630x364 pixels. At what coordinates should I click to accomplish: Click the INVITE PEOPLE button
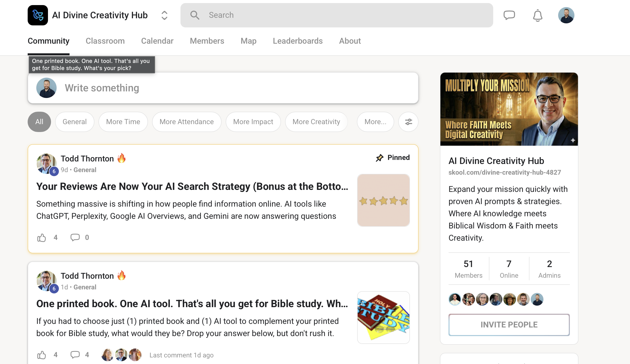(509, 325)
